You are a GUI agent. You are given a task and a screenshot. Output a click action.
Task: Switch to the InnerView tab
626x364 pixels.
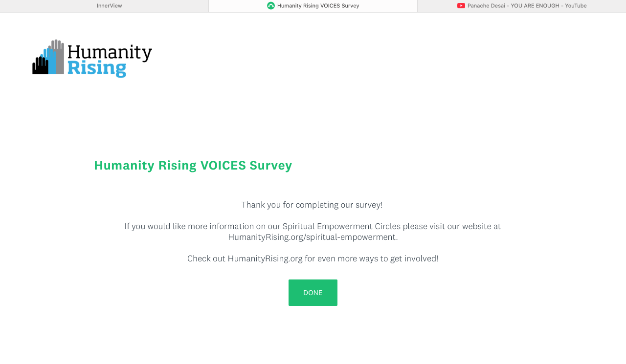point(109,6)
